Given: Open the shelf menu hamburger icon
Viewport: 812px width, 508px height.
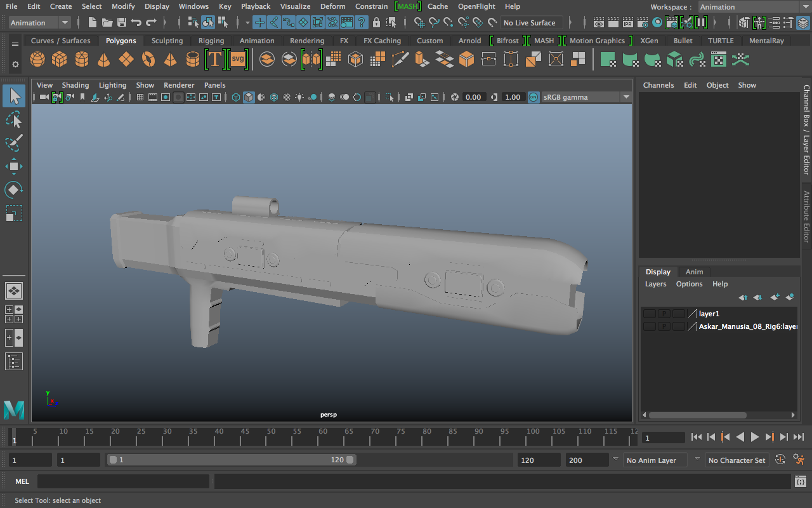Looking at the screenshot, I should point(15,44).
